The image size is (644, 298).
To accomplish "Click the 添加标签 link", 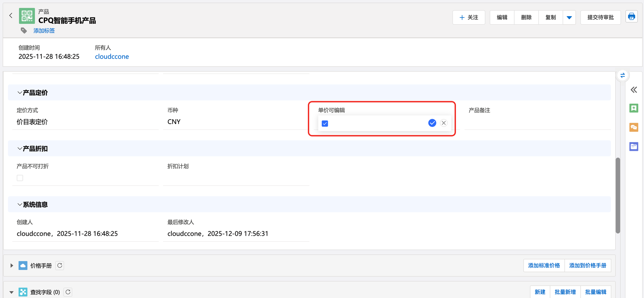I will tap(44, 31).
